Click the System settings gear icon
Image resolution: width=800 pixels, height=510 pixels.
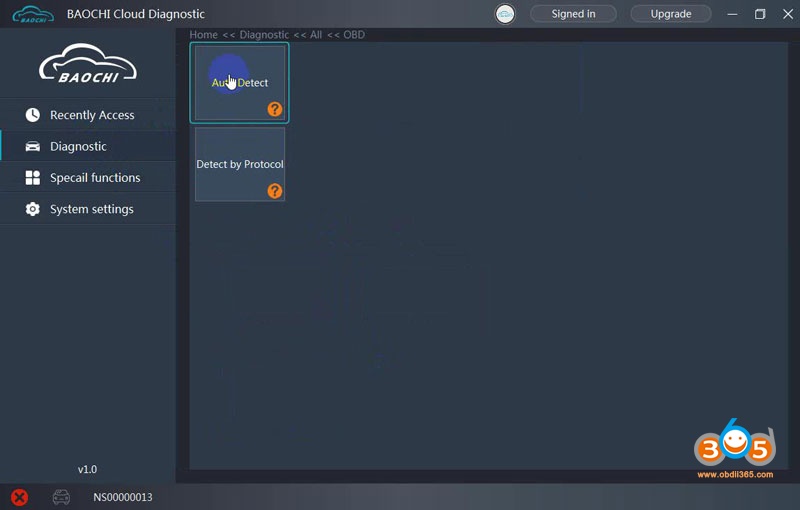pos(33,209)
